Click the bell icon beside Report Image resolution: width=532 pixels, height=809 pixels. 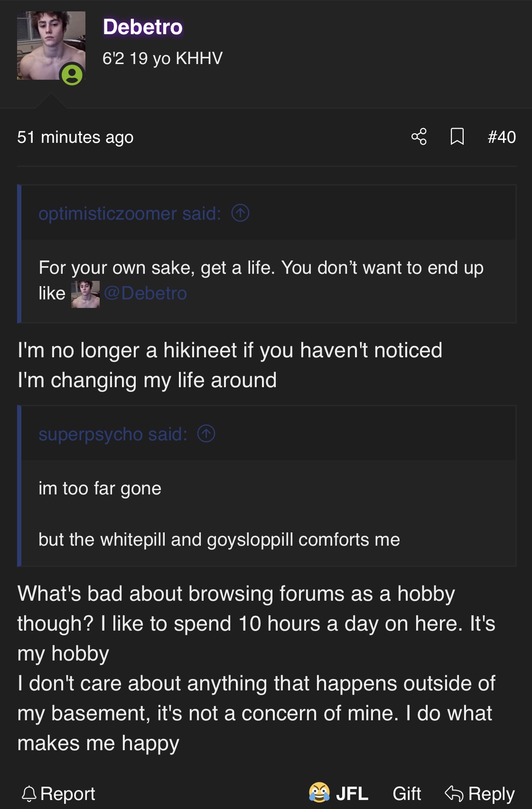tap(29, 793)
